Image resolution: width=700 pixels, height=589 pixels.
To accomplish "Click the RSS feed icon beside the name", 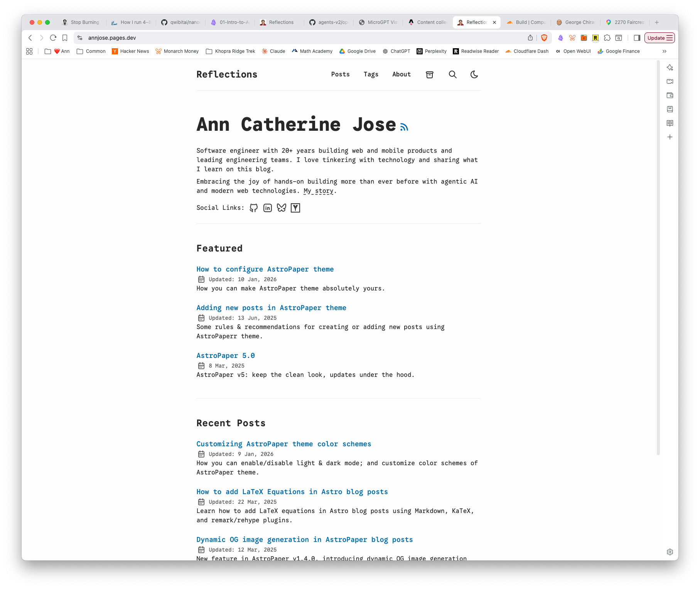I will 403,126.
